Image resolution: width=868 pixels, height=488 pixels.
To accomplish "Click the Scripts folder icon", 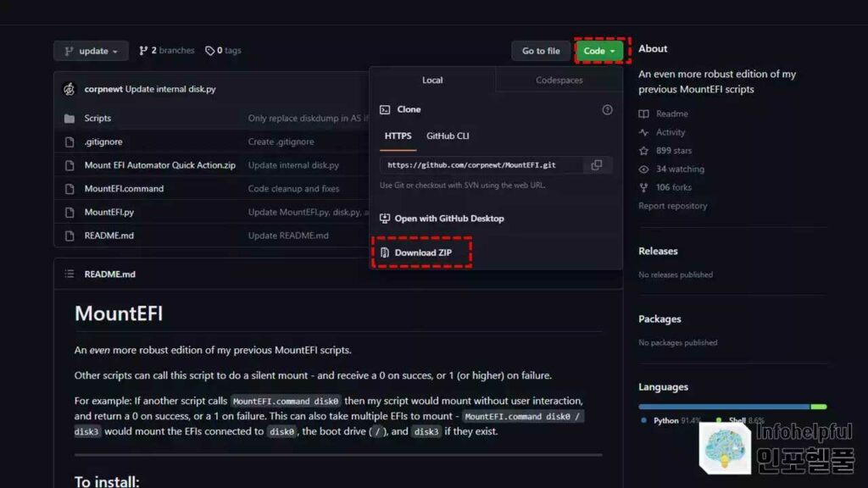I will pyautogui.click(x=70, y=119).
